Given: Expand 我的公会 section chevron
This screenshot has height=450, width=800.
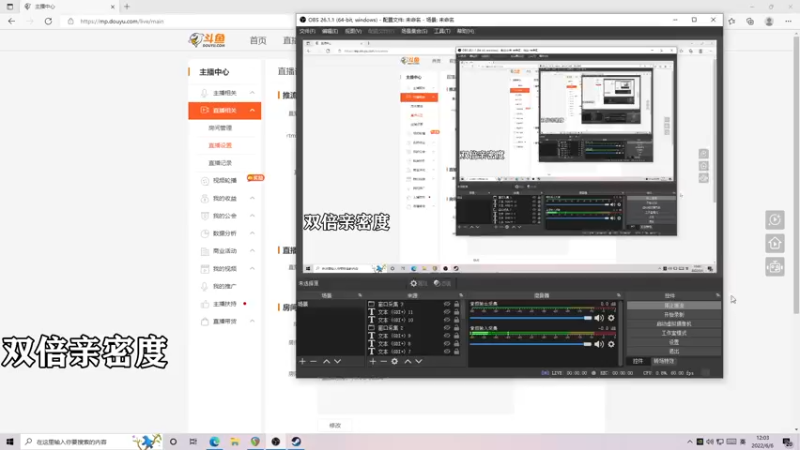Looking at the screenshot, I should [x=252, y=216].
